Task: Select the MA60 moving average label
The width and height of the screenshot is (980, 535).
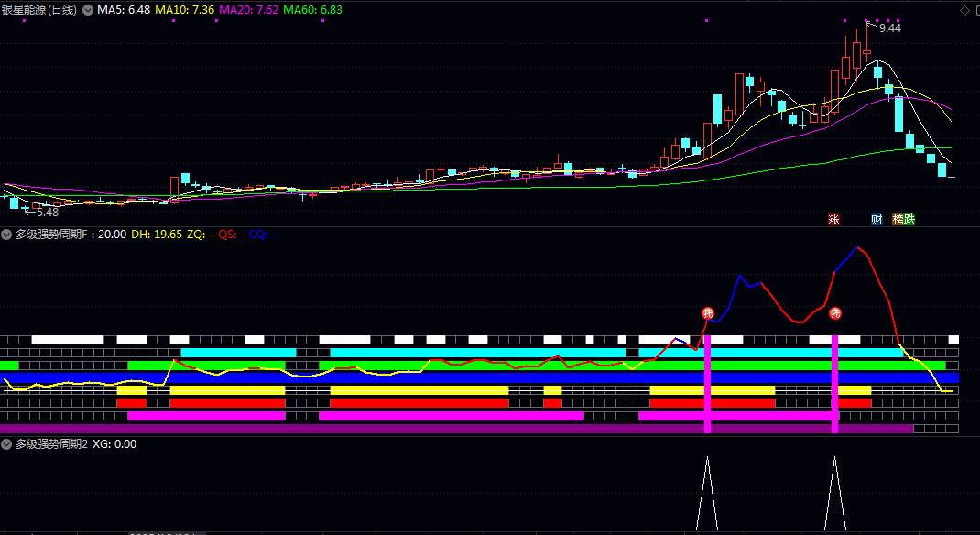Action: pos(312,10)
